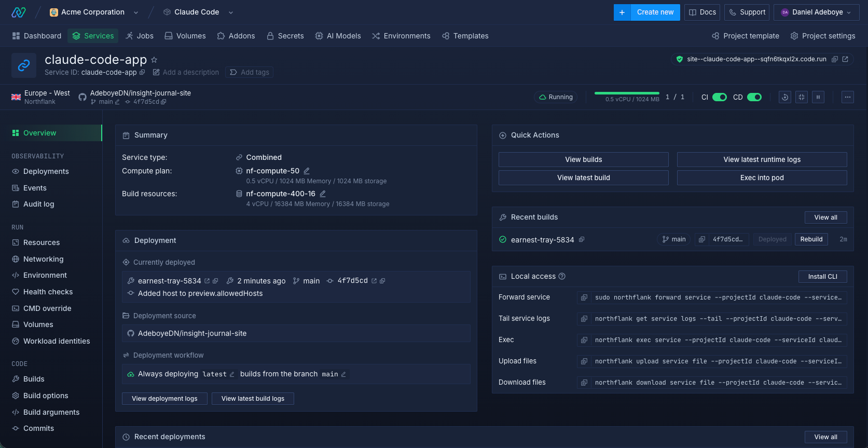
Task: Edit the nf-compute-400-16 build resources
Action: tap(323, 194)
